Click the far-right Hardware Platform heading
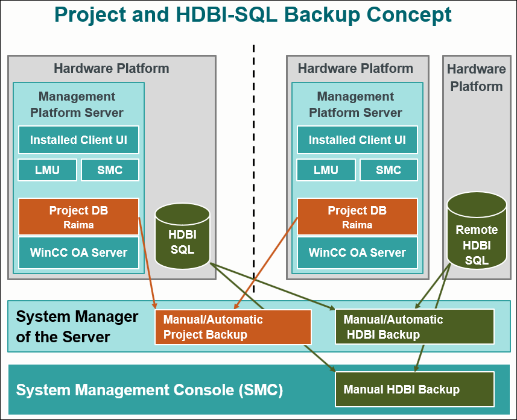 pyautogui.click(x=476, y=78)
